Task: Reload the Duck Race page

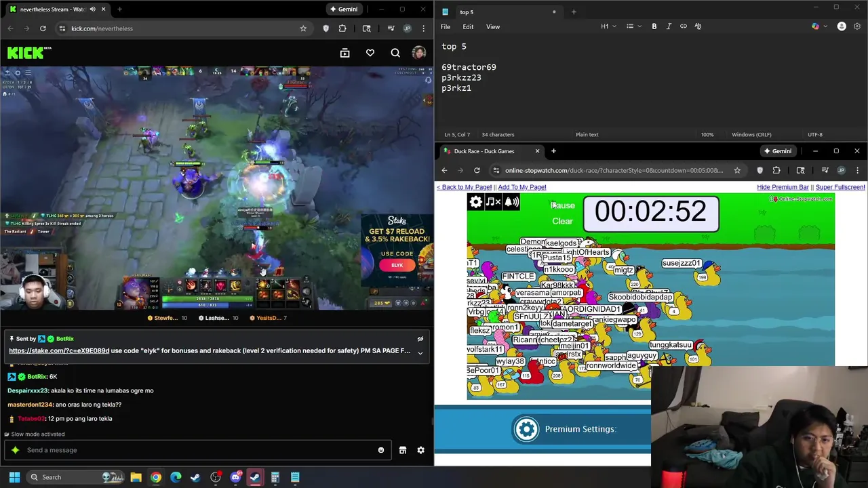Action: (477, 170)
